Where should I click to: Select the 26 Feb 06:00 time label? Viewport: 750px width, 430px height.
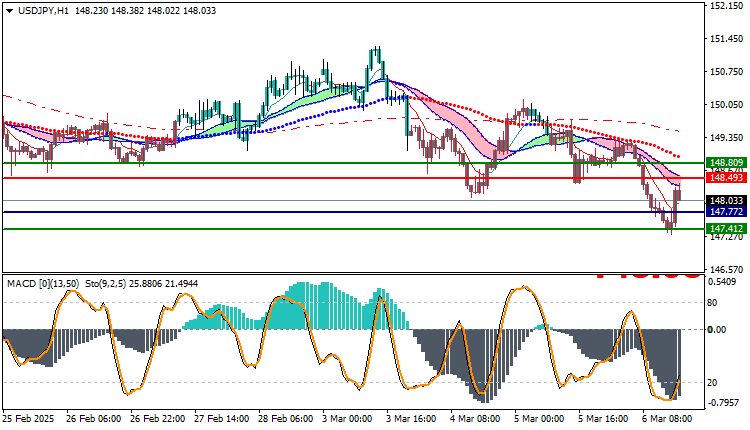click(x=93, y=419)
